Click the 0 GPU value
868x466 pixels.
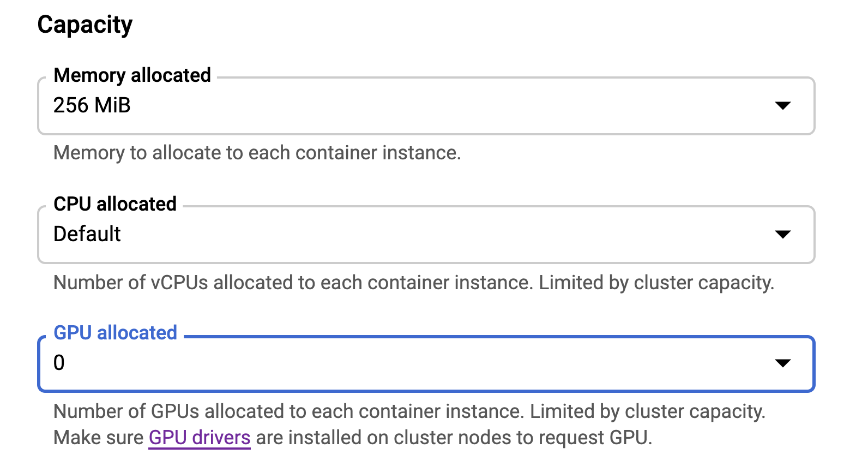click(x=59, y=363)
